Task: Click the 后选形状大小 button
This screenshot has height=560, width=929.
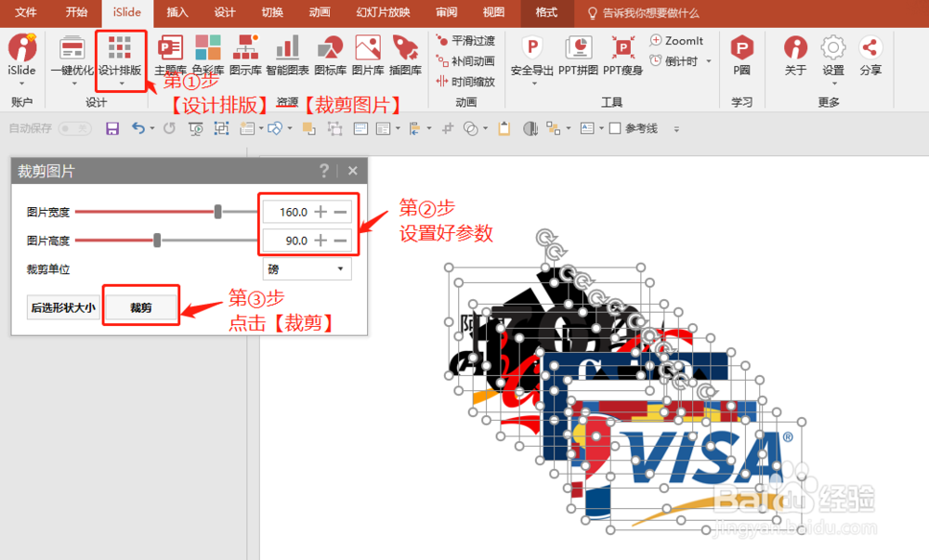Action: [x=63, y=307]
